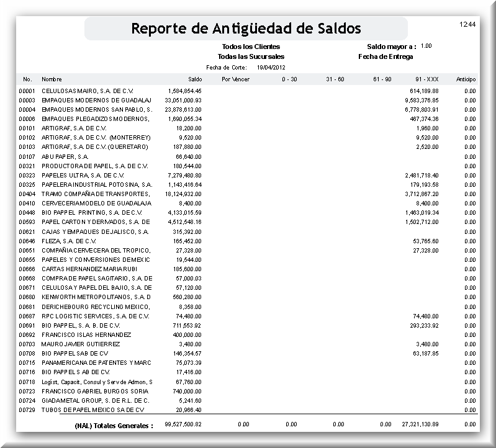Screen dimensions: 496x448
Task: Click RPC LOGISTIC SERVICES name
Action: click(95, 316)
